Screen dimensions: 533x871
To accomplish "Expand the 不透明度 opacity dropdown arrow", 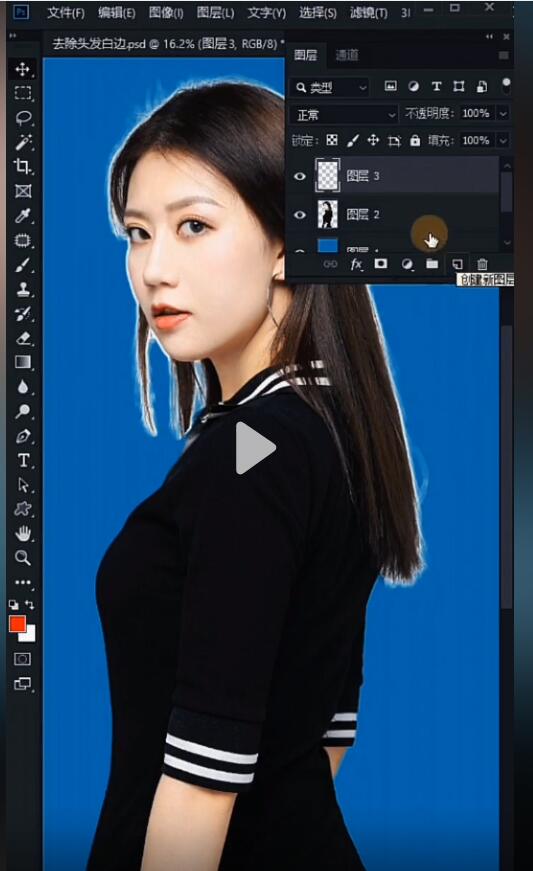I will [x=503, y=113].
